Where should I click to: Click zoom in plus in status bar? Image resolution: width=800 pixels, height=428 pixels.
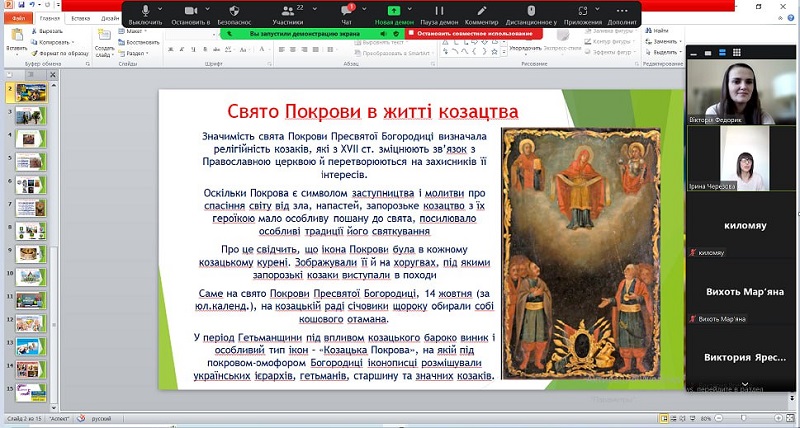point(779,418)
